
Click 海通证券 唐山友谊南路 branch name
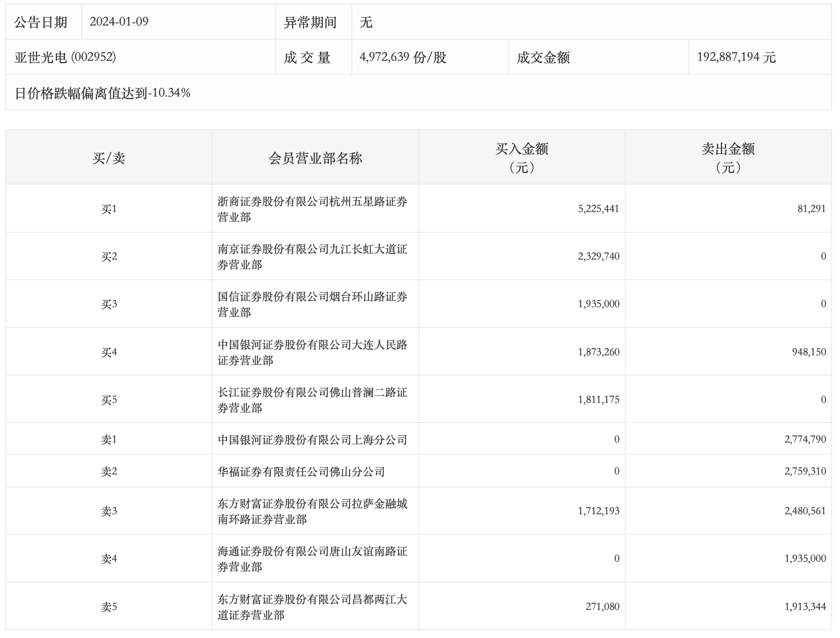tap(313, 559)
